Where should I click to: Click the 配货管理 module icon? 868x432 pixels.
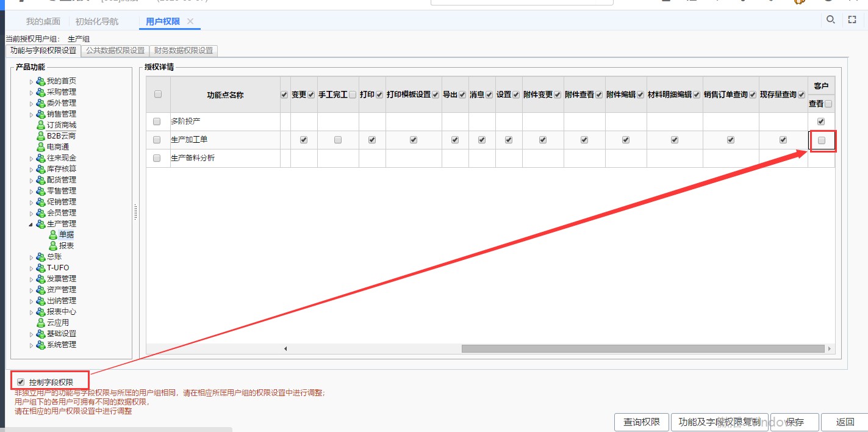point(41,180)
